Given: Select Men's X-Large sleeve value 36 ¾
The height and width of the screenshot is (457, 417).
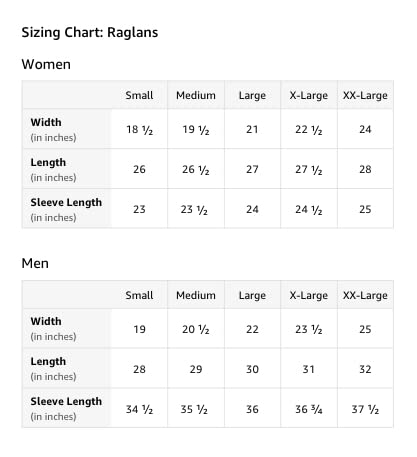Looking at the screenshot, I should coord(309,409).
